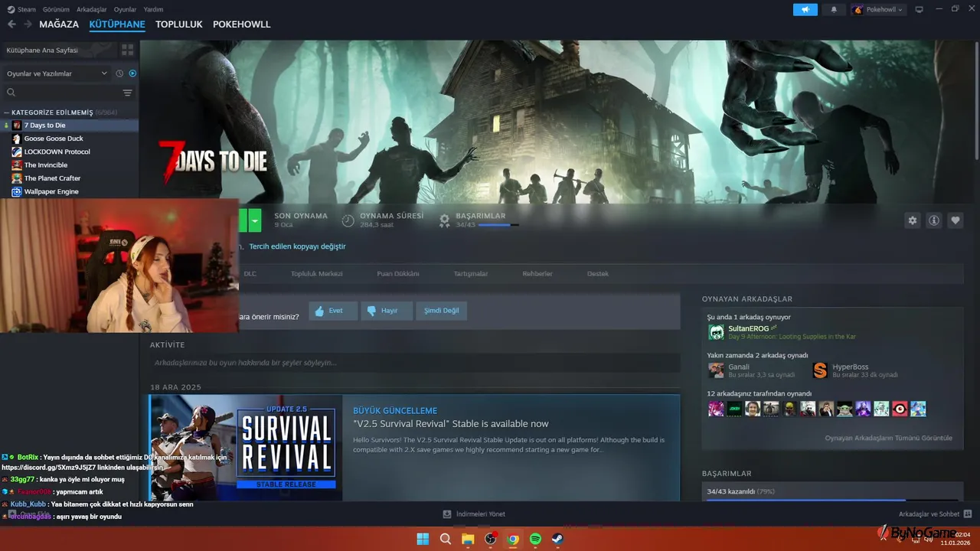
Task: Open Puan Dükkânı tab
Action: 398,273
